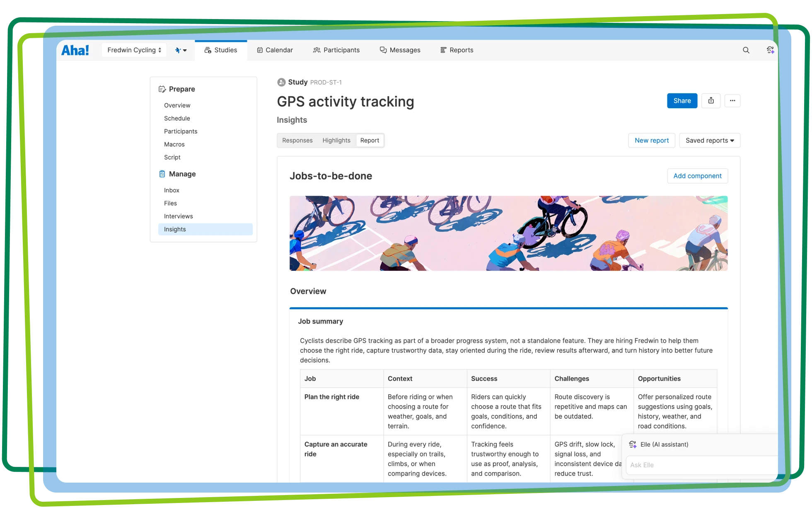Switch to the Studies tab
This screenshot has width=812, height=510.
[x=221, y=50]
